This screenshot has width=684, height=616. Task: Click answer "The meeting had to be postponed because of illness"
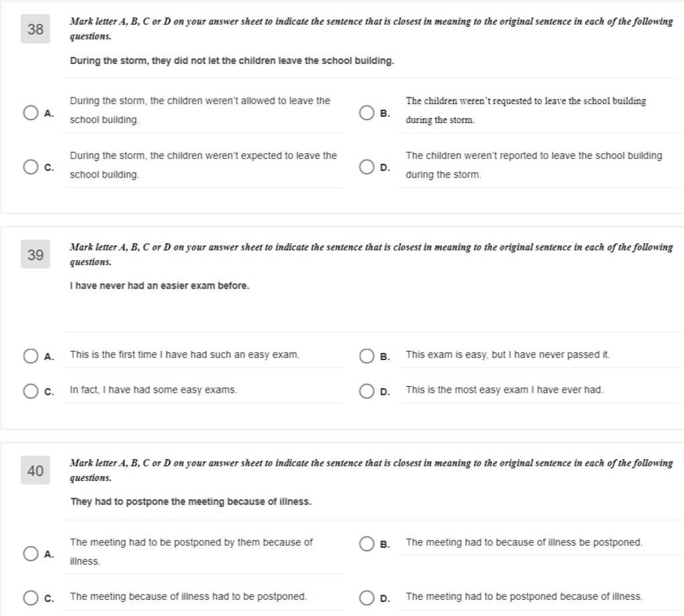pyautogui.click(x=524, y=597)
